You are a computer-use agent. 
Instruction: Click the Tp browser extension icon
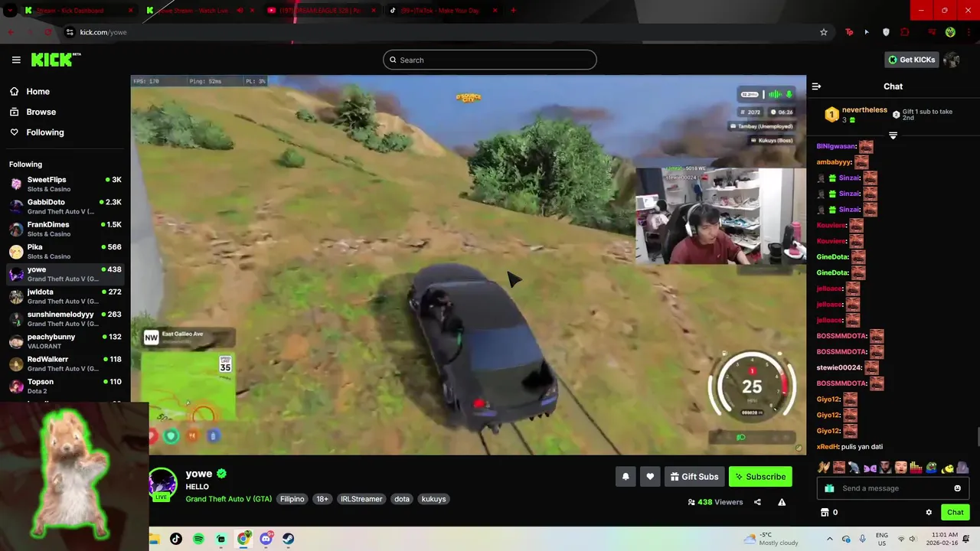pyautogui.click(x=849, y=32)
